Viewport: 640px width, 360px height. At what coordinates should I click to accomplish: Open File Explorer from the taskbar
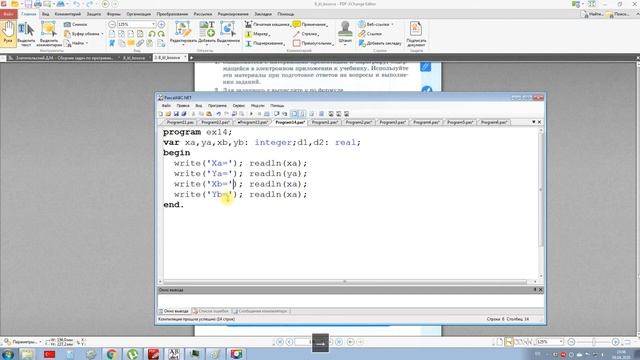[27, 354]
